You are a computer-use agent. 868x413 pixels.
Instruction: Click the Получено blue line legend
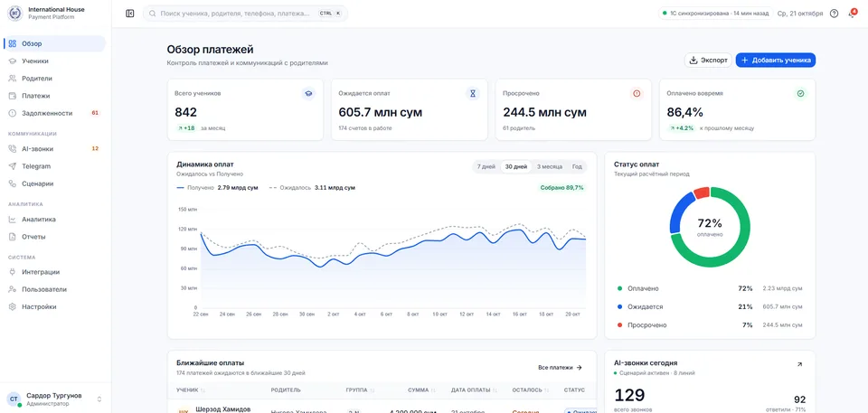[x=217, y=188]
